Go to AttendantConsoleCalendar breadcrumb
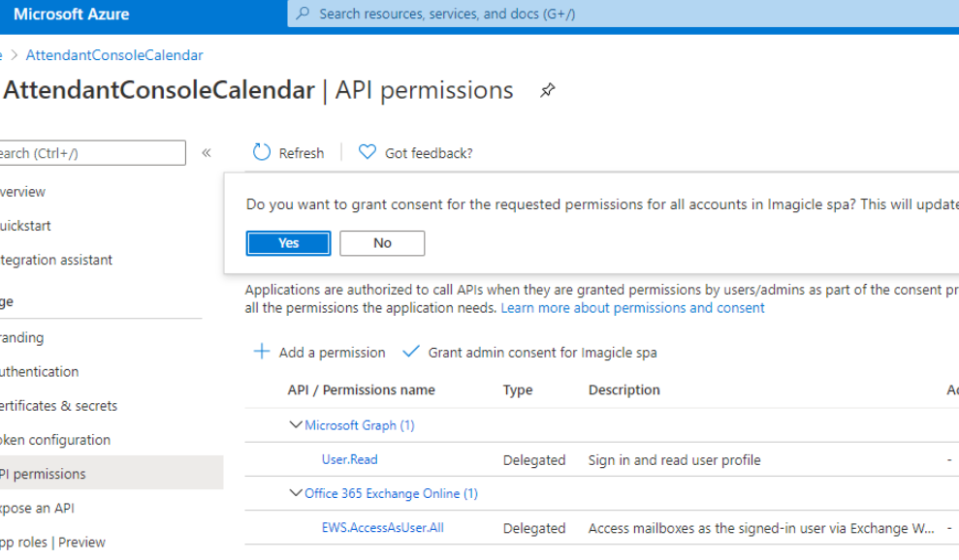The width and height of the screenshot is (959, 560). (x=114, y=55)
